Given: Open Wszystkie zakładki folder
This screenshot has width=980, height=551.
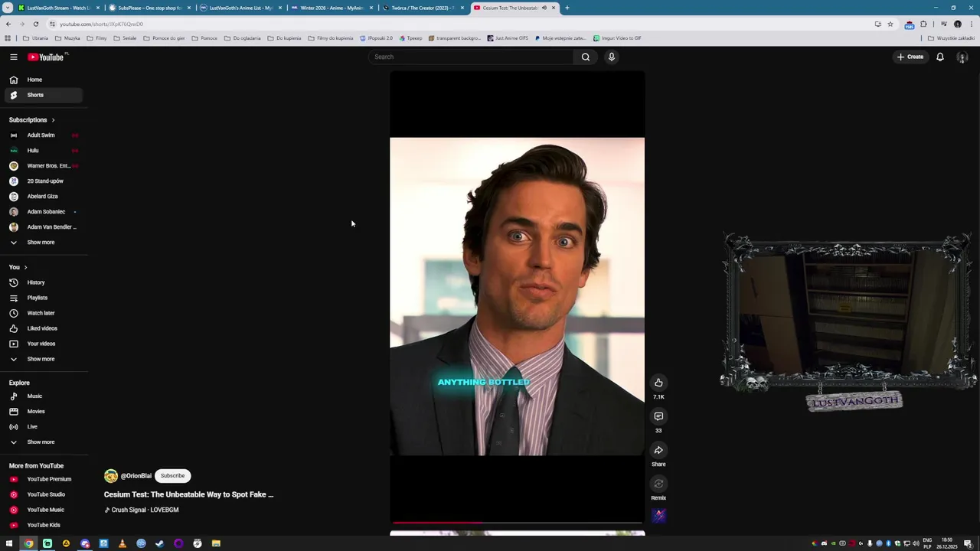Looking at the screenshot, I should [x=952, y=37].
